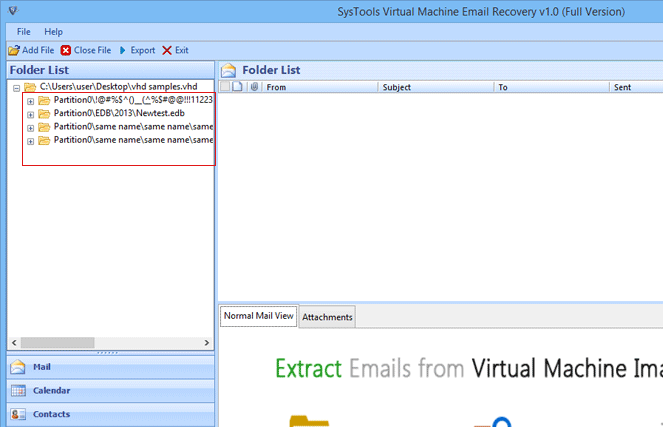Viewport: 663px width, 427px height.
Task: Open the File menu
Action: coord(24,32)
